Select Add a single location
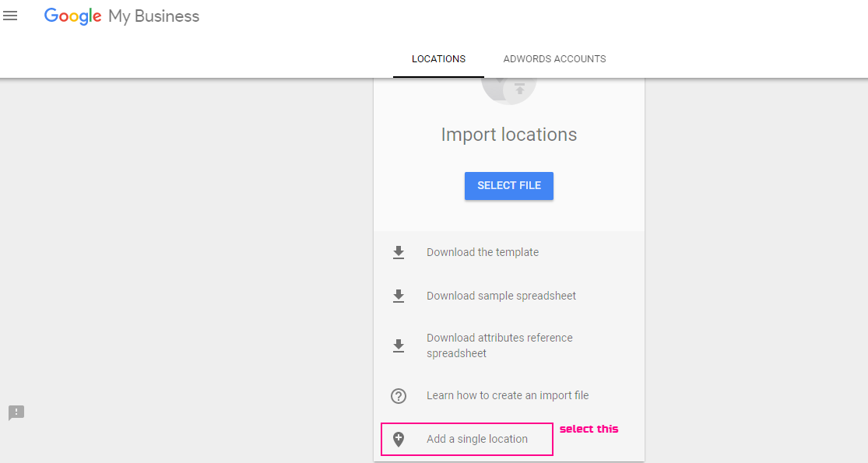868x463 pixels. pos(477,439)
